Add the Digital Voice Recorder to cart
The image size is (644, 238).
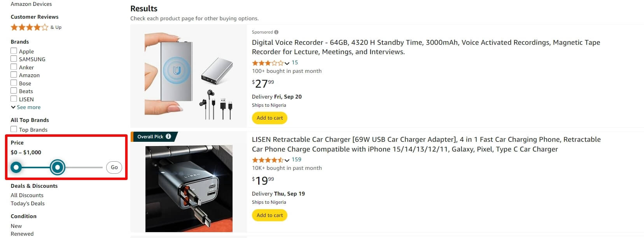tap(269, 118)
